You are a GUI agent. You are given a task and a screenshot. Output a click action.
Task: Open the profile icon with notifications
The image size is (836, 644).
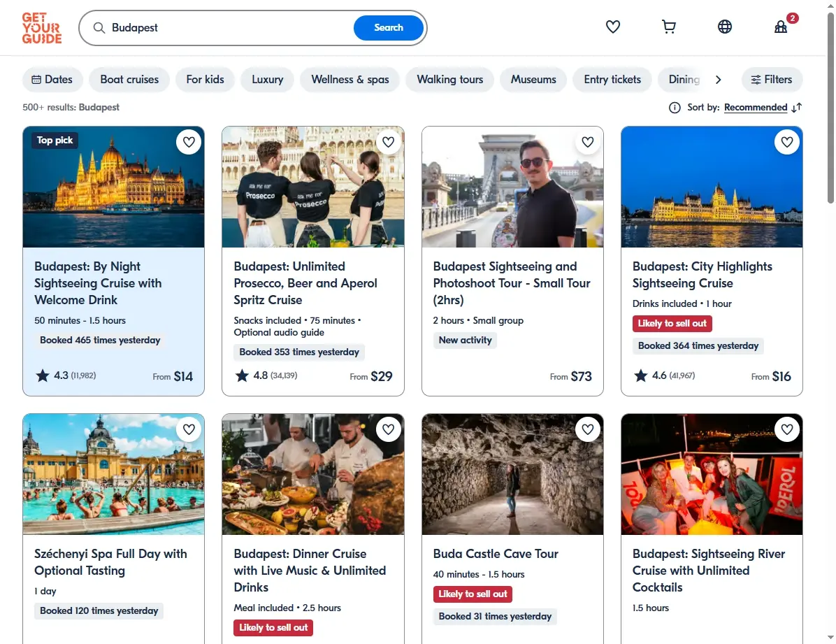click(781, 27)
